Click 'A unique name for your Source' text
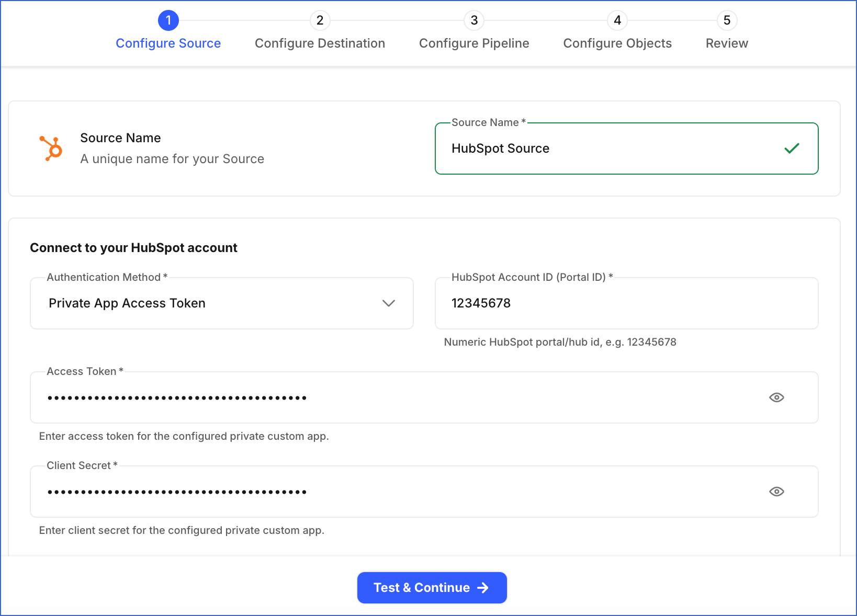857x616 pixels. [172, 159]
